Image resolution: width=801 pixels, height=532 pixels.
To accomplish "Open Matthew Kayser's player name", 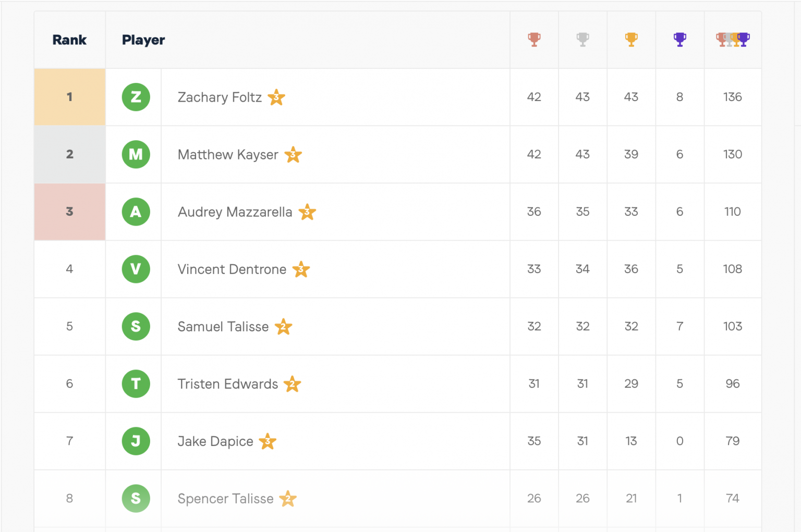I will (x=228, y=155).
